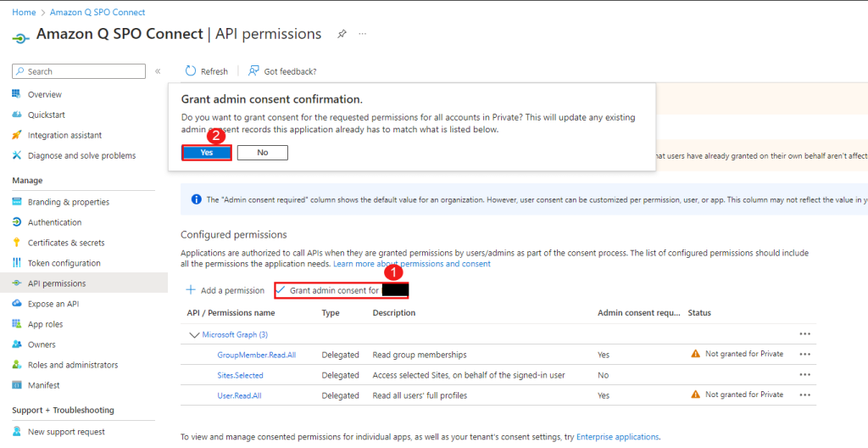Click the blue info icon in the banner
The width and height of the screenshot is (868, 448).
pyautogui.click(x=196, y=199)
